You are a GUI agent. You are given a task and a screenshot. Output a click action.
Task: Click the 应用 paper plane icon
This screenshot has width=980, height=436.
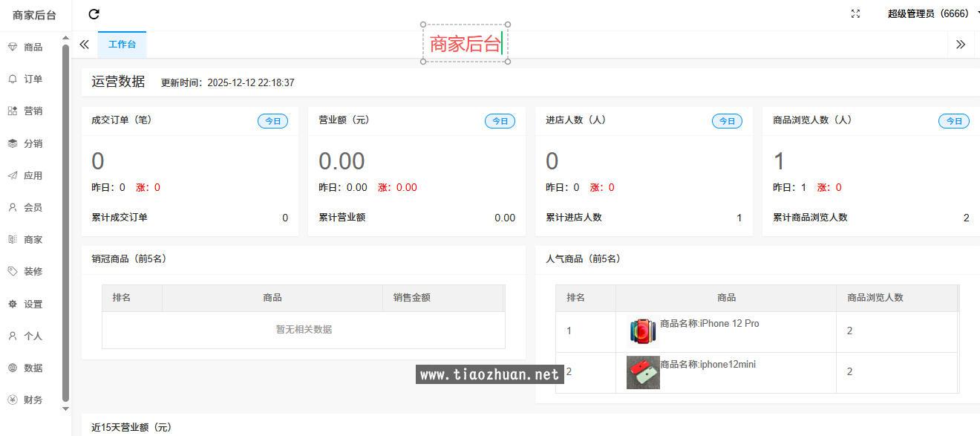(x=13, y=175)
